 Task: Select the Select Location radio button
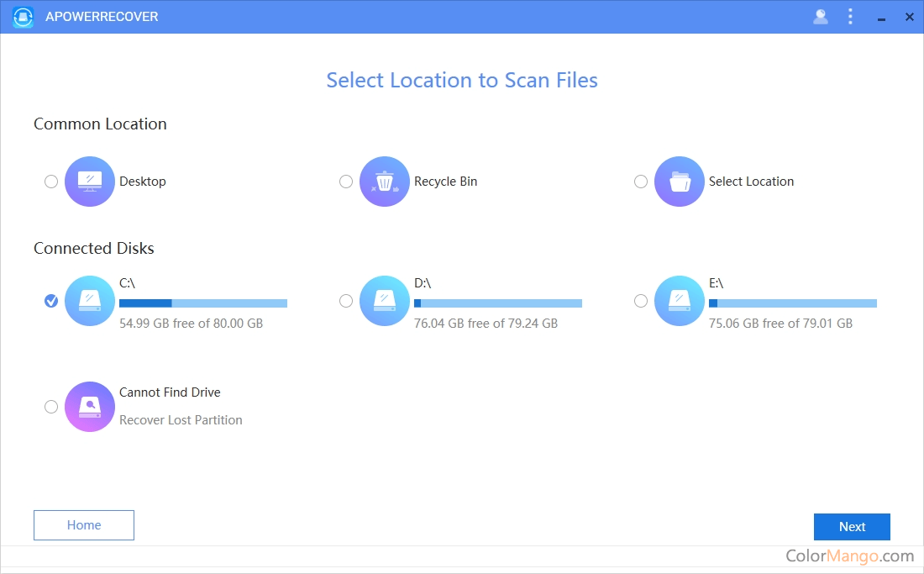click(641, 182)
